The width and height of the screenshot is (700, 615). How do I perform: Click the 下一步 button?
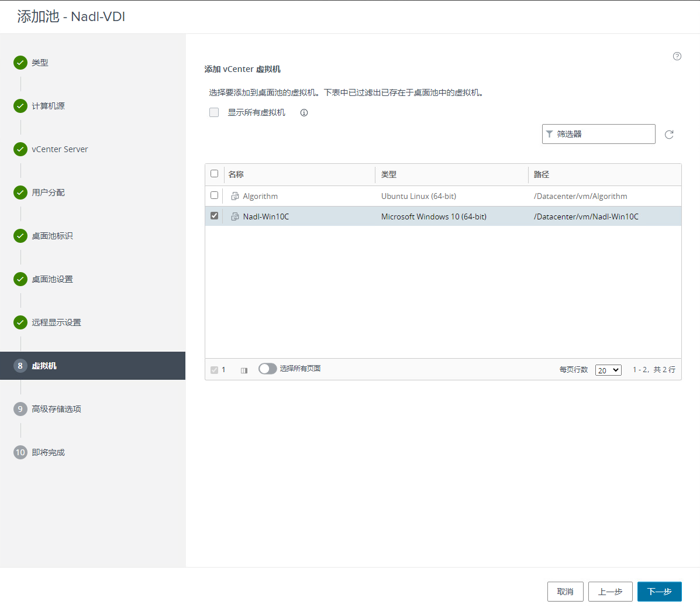tap(660, 592)
